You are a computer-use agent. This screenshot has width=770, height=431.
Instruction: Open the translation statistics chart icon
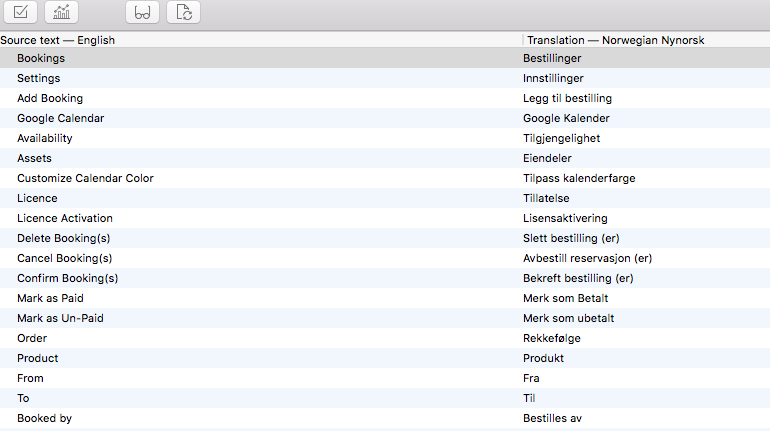pos(62,13)
